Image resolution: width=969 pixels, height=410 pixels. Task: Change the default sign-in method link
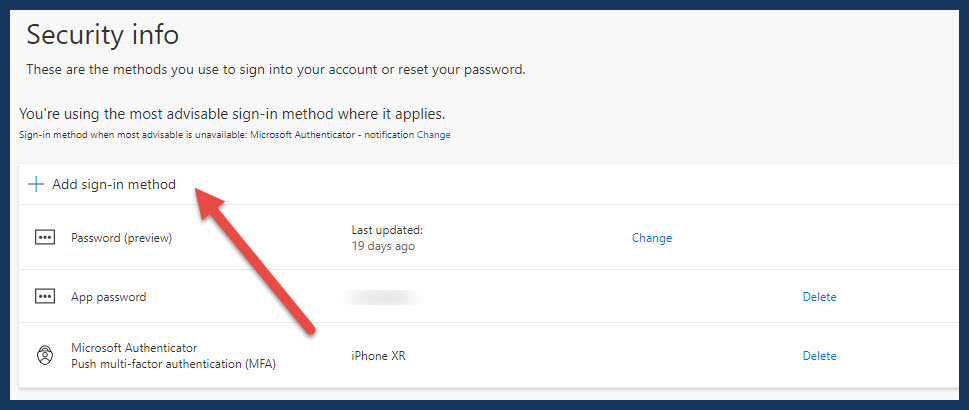pyautogui.click(x=433, y=134)
